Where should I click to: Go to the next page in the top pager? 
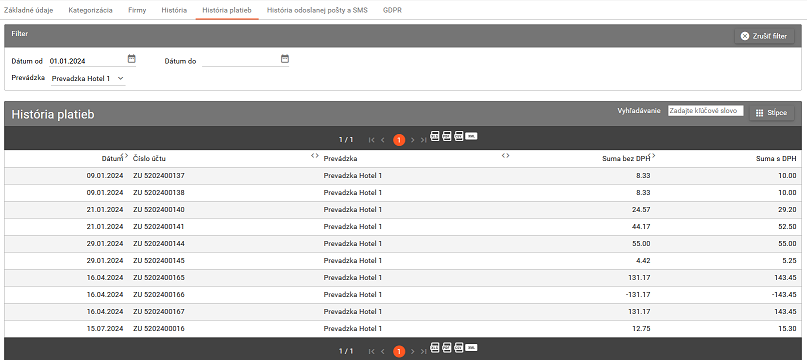pyautogui.click(x=412, y=140)
